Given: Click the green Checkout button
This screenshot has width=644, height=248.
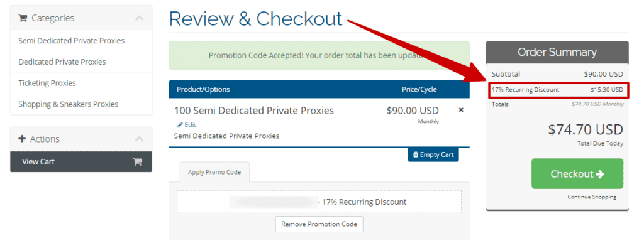Looking at the screenshot, I should [577, 174].
